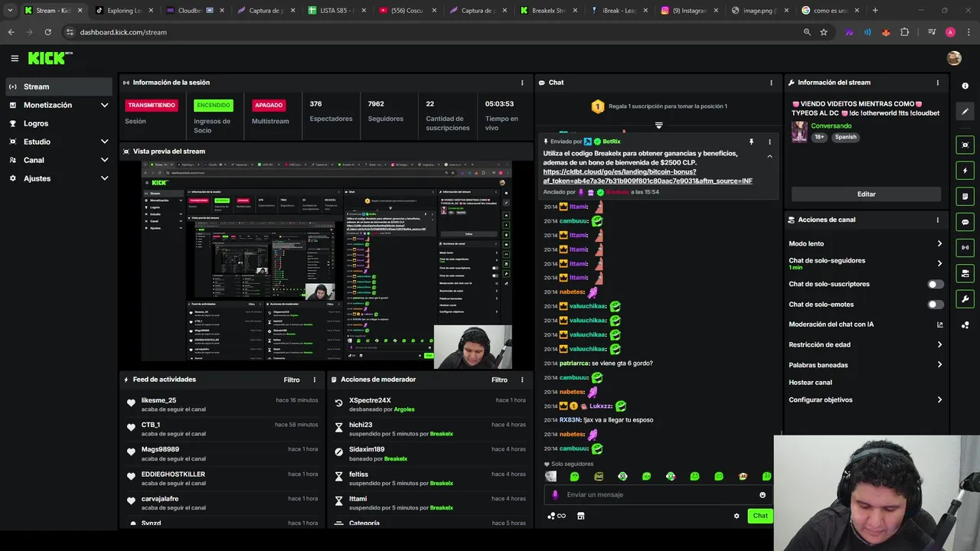Select Stream in left sidebar
The width and height of the screenshot is (980, 551).
point(60,86)
